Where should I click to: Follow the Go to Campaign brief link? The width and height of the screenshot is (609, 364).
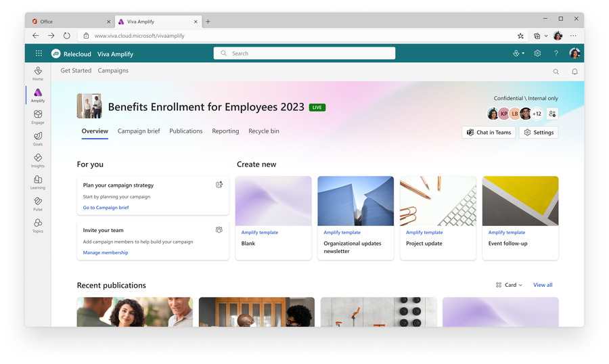coord(106,208)
